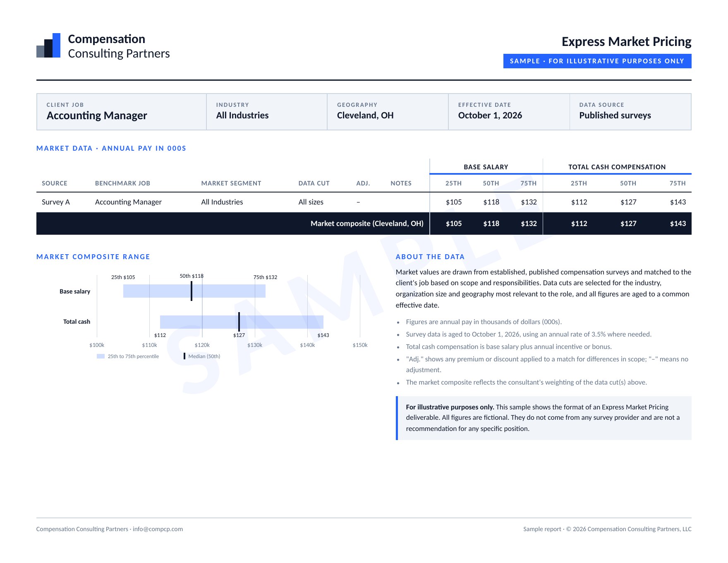
Task: Click the 'Data Cut' column header
Action: point(314,183)
